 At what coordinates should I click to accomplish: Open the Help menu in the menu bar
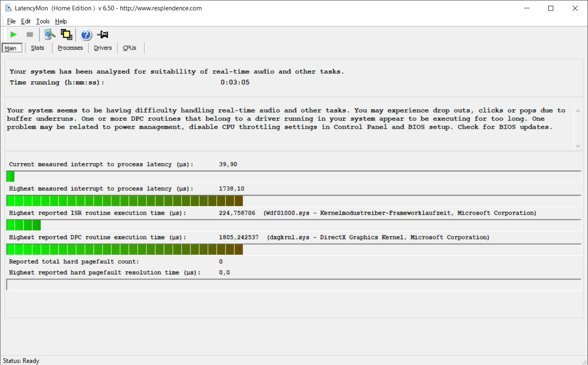[61, 22]
